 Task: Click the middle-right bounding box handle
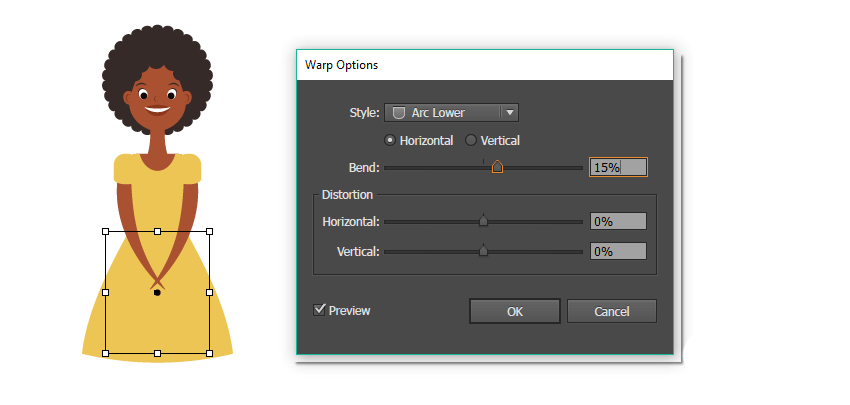click(x=209, y=292)
